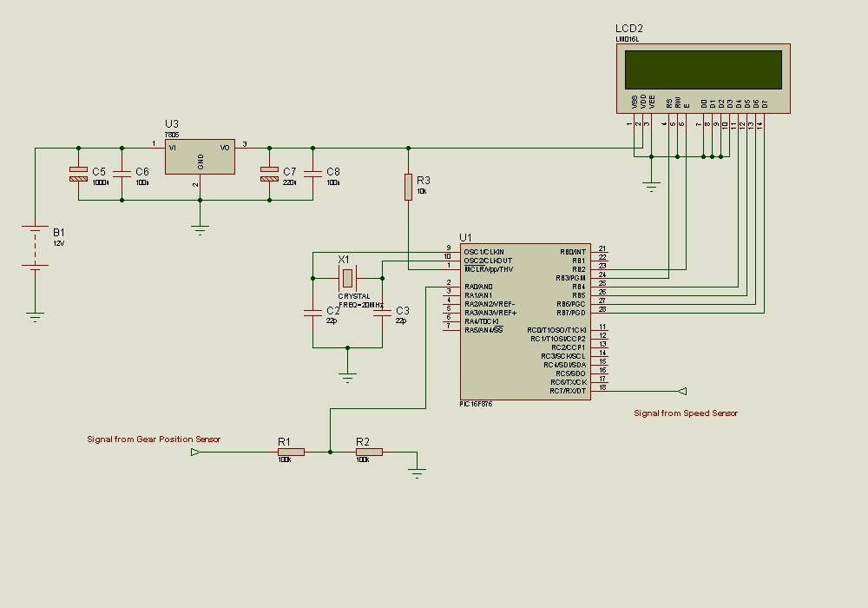Click the 'C3' capacitor label
The height and width of the screenshot is (608, 868).
pos(403,311)
